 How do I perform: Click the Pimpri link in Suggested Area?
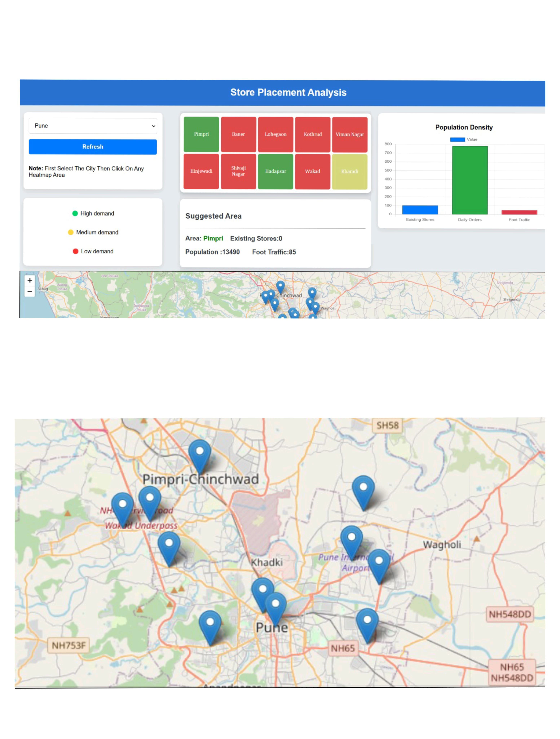tap(213, 239)
